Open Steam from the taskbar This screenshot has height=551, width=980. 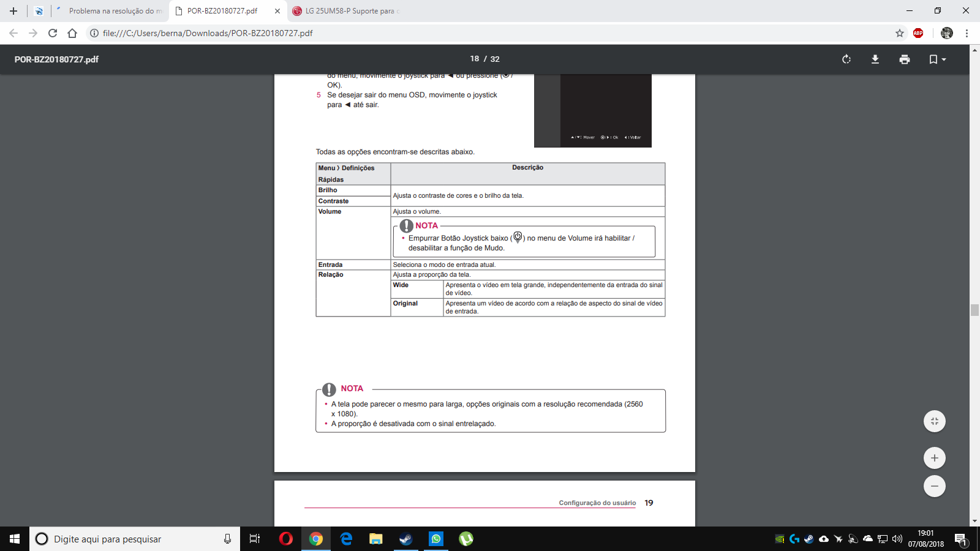405,539
